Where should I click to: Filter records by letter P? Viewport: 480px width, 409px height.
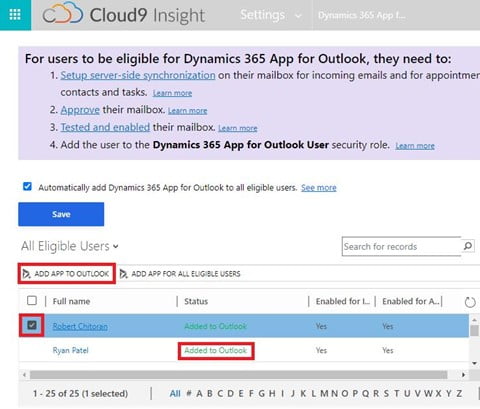coord(355,394)
